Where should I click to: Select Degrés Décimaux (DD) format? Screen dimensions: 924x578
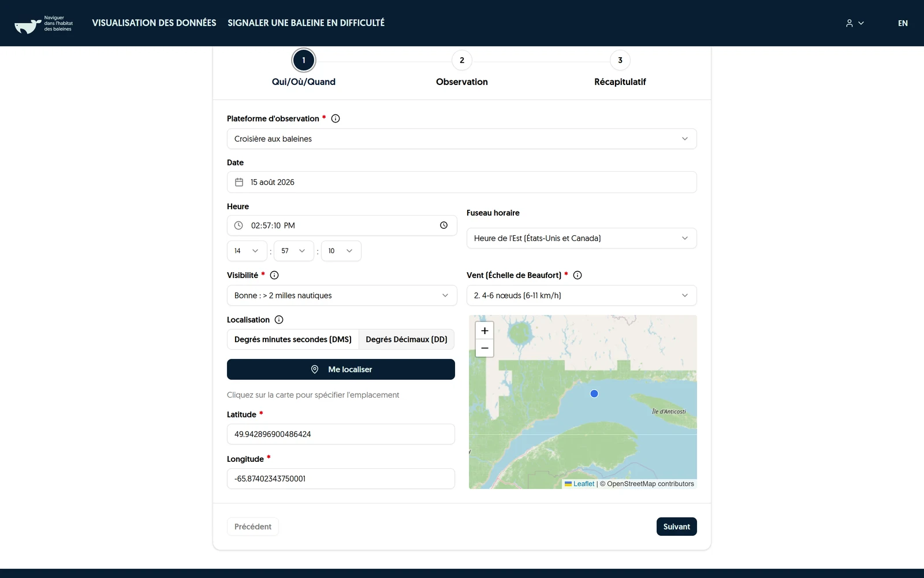[407, 339]
